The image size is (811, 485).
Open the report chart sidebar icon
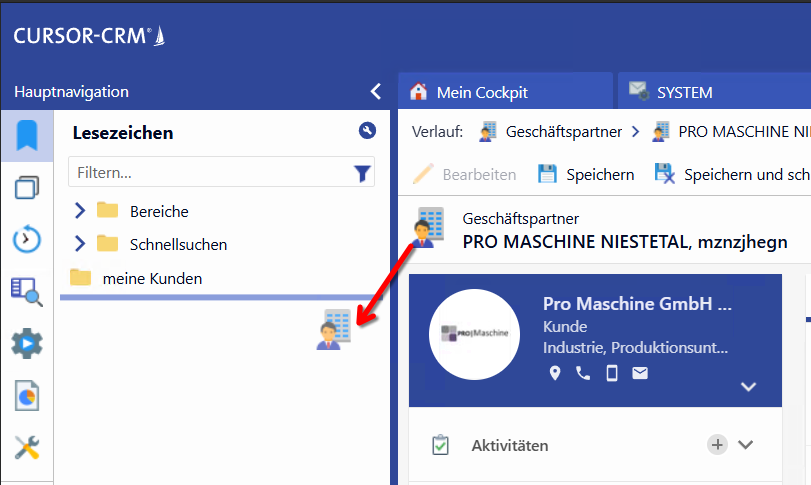point(26,395)
